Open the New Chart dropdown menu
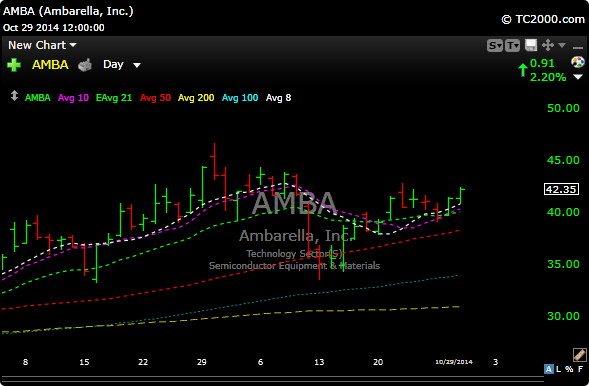This screenshot has height=386, width=589. coord(42,45)
